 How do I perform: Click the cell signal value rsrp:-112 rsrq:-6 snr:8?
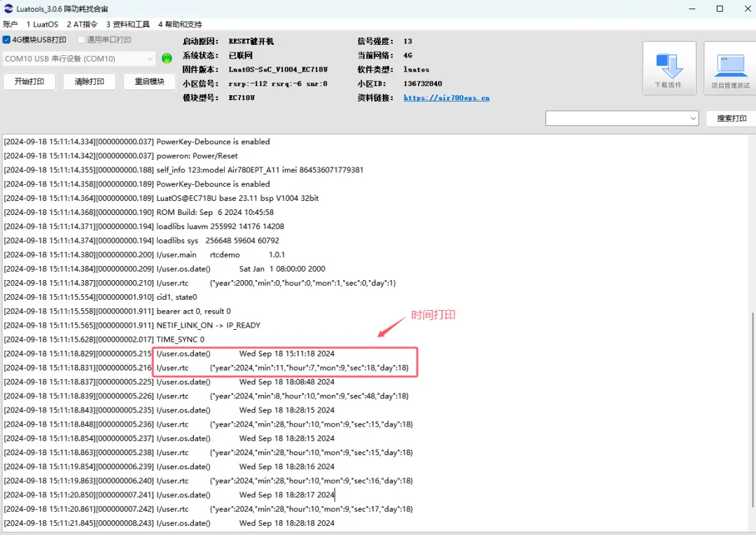[x=278, y=83]
